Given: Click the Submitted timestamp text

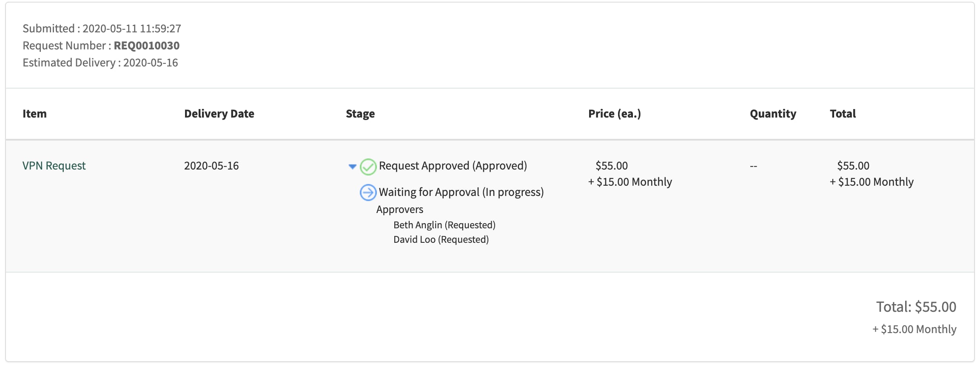Looking at the screenshot, I should [x=102, y=29].
